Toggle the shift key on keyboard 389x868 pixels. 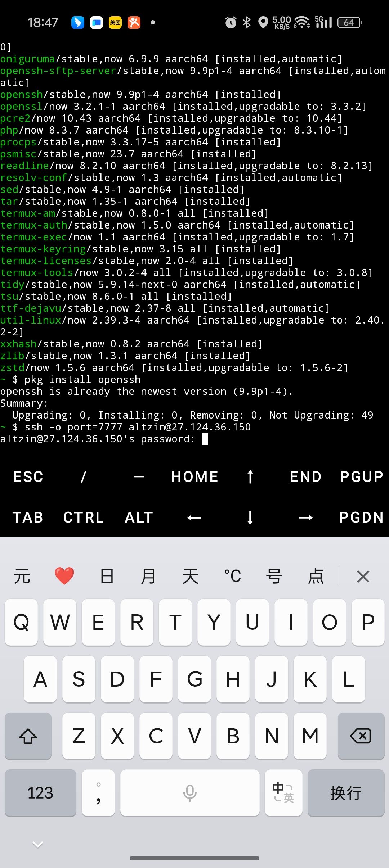(28, 736)
